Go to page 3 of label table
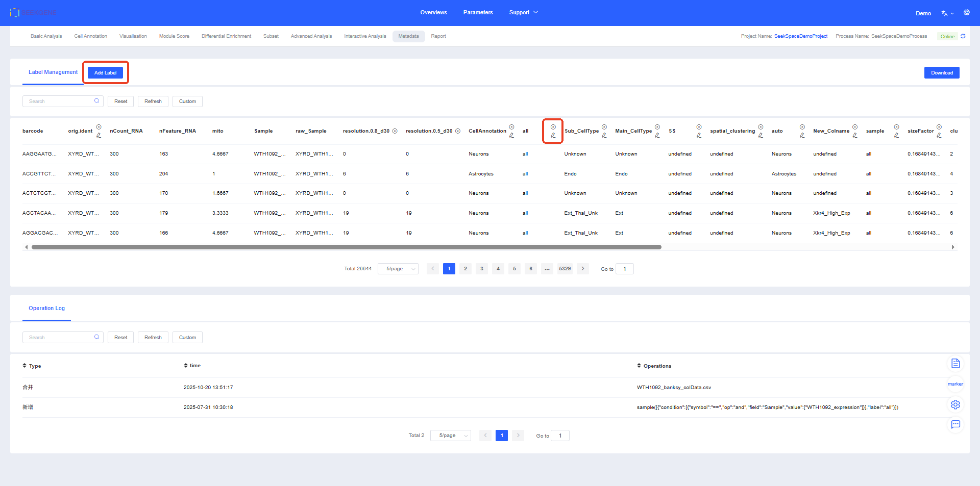Image resolution: width=980 pixels, height=486 pixels. 481,269
